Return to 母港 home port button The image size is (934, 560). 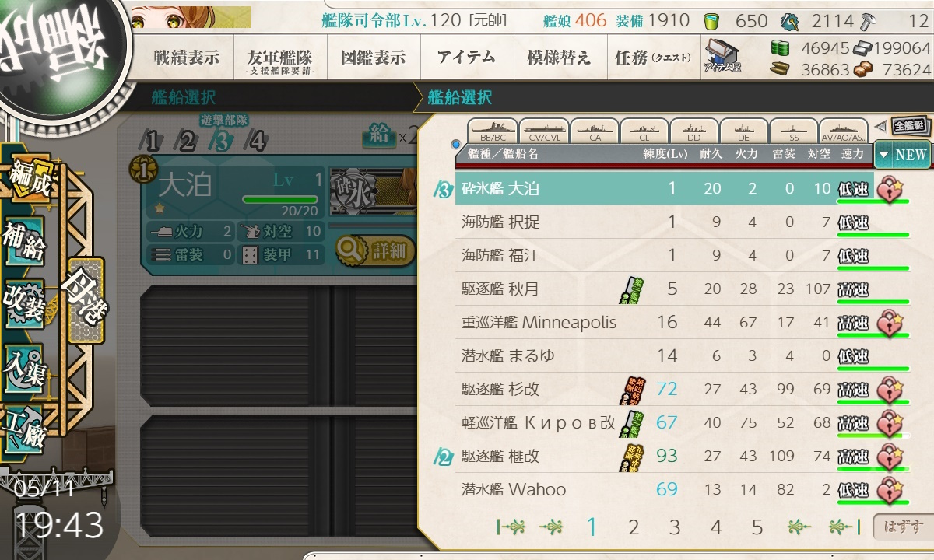coord(86,300)
